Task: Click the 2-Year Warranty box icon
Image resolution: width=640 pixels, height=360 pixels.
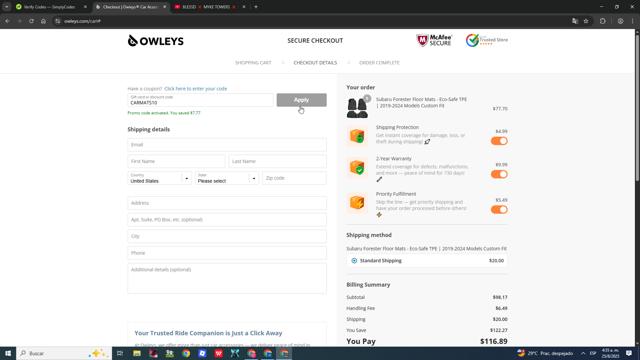Action: click(357, 167)
